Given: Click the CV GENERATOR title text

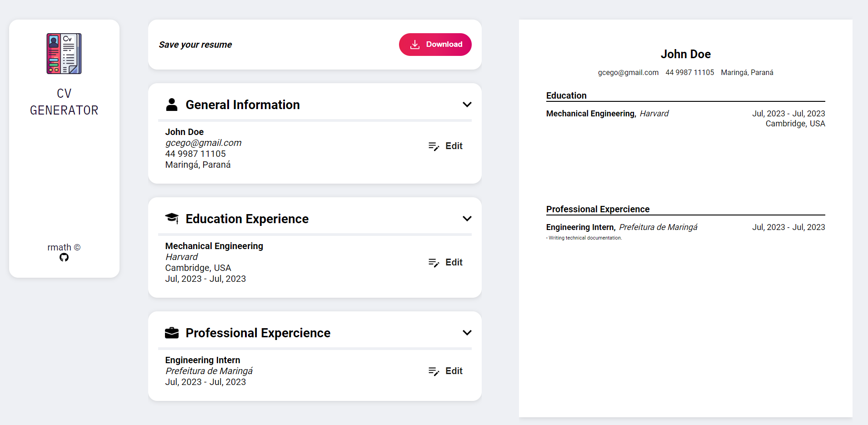Looking at the screenshot, I should click(x=64, y=102).
